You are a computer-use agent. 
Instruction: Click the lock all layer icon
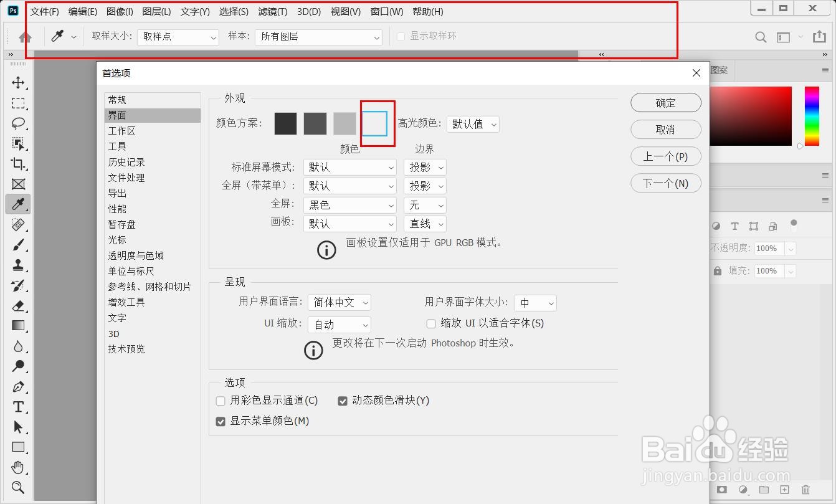click(718, 271)
